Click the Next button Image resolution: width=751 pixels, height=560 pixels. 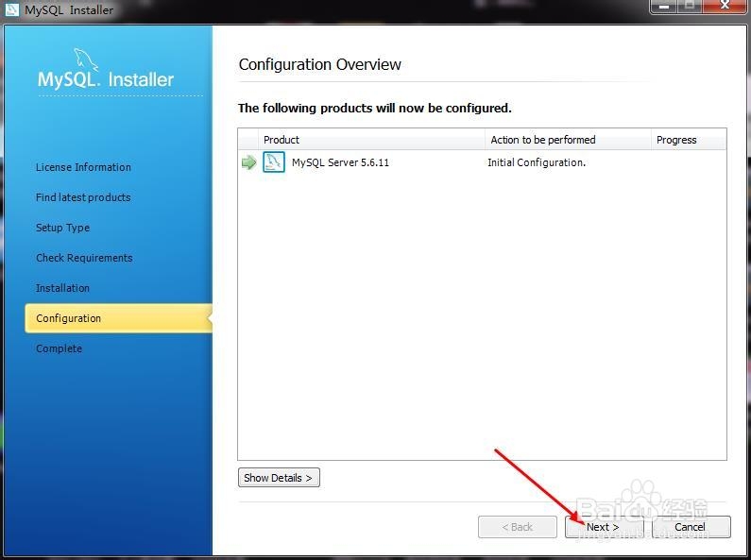[x=604, y=527]
